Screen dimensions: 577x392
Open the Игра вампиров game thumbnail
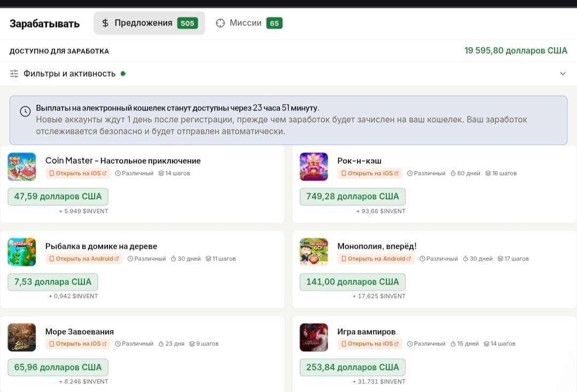click(x=314, y=337)
